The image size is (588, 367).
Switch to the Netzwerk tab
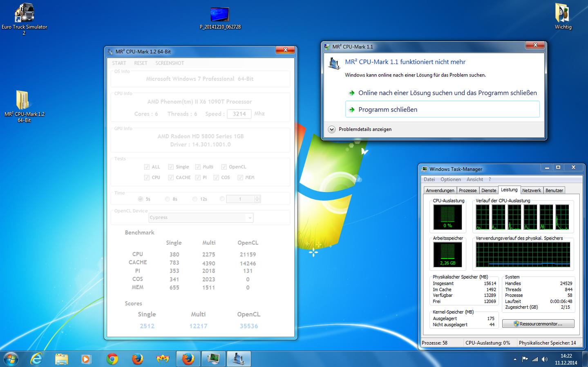point(532,190)
